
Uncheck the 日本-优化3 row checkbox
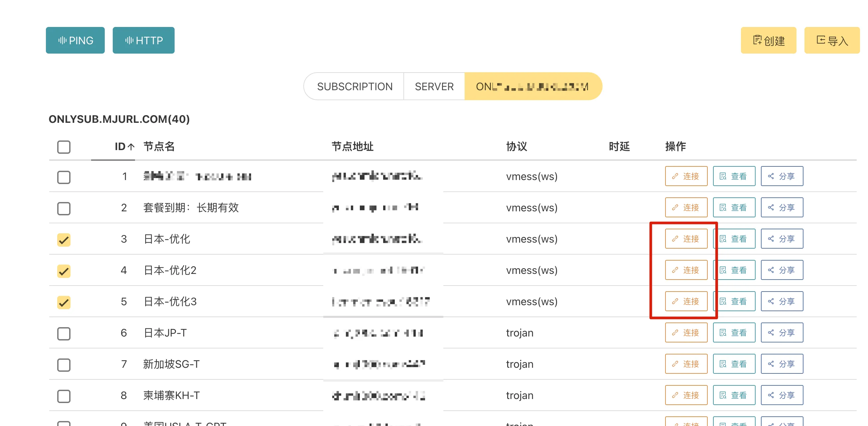point(64,302)
